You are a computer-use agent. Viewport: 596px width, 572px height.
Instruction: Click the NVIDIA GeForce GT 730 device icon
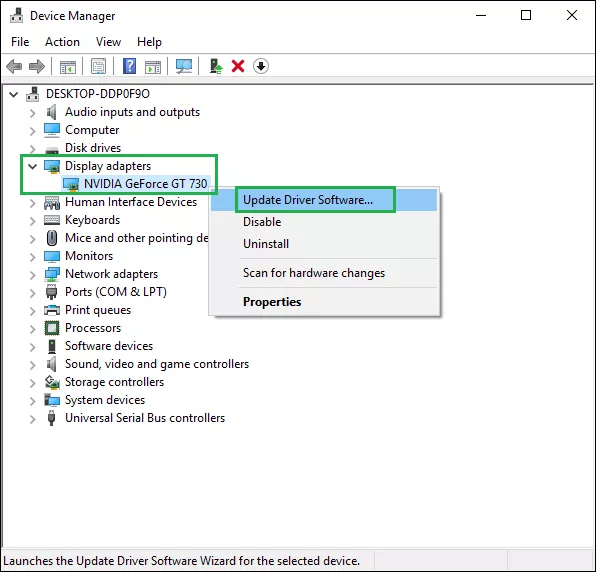[71, 184]
